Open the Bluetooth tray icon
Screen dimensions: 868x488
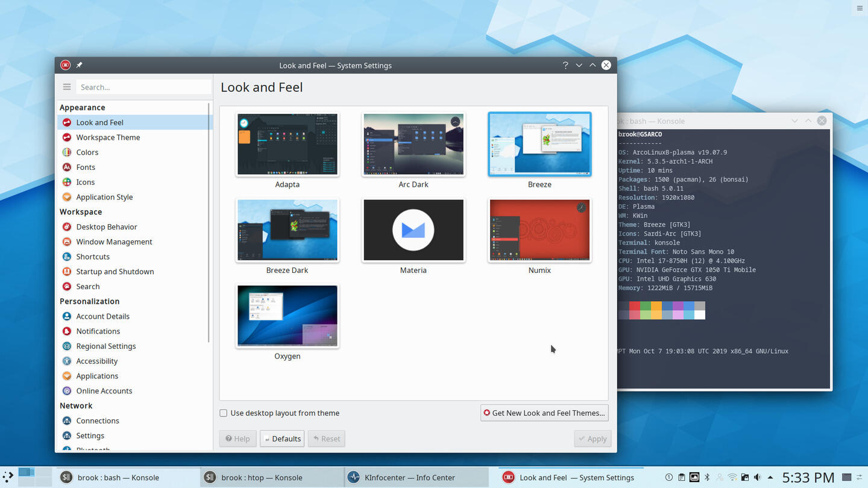[707, 477]
